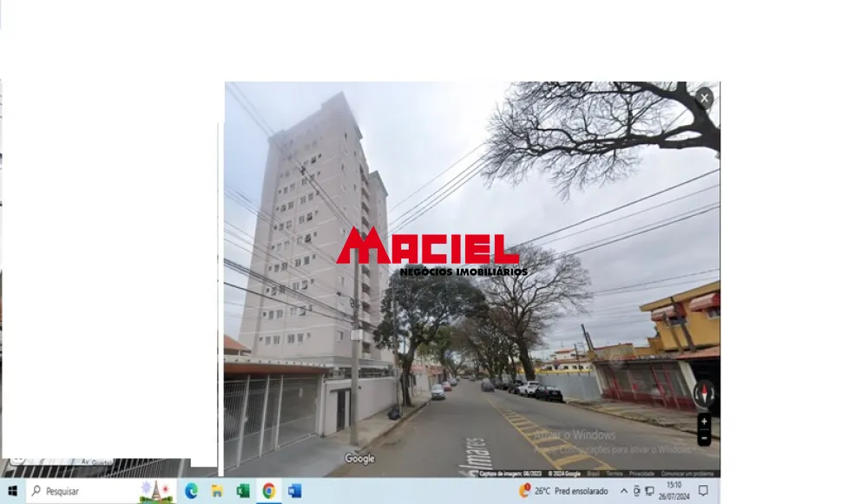Open the Termos link in the footer
The image size is (868, 504).
(614, 475)
